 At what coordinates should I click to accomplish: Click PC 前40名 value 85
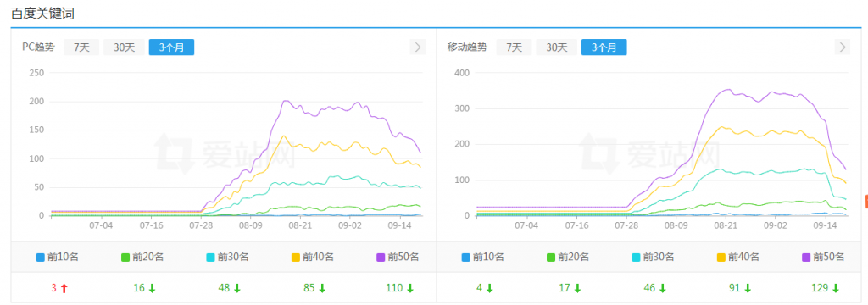(x=309, y=288)
